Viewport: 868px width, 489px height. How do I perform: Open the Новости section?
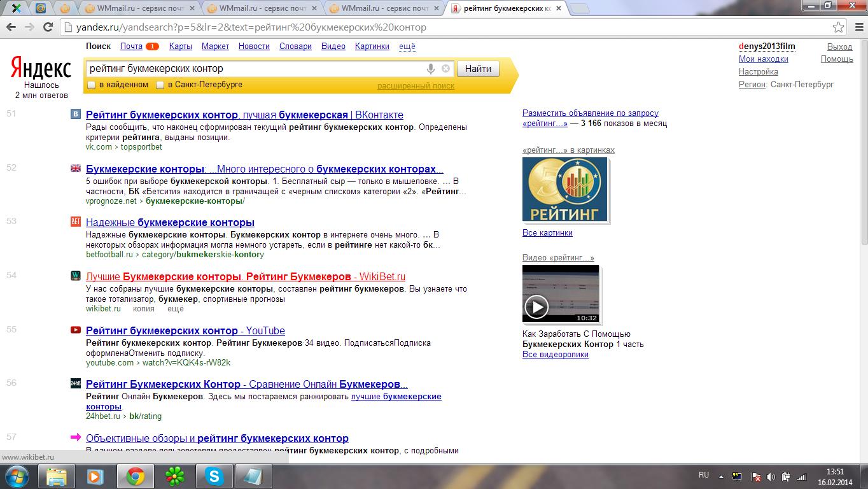pos(254,46)
